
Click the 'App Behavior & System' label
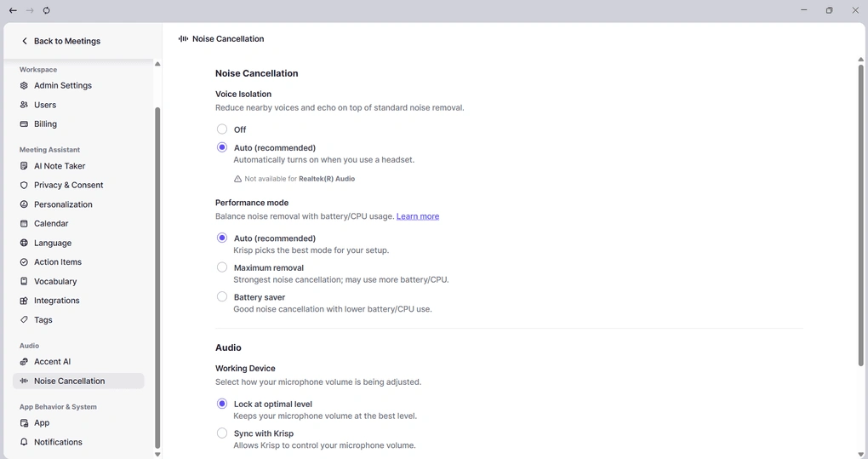58,406
